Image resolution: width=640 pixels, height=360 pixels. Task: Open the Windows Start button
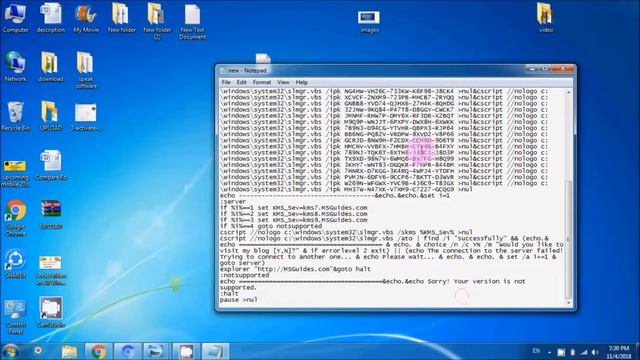pyautogui.click(x=10, y=351)
